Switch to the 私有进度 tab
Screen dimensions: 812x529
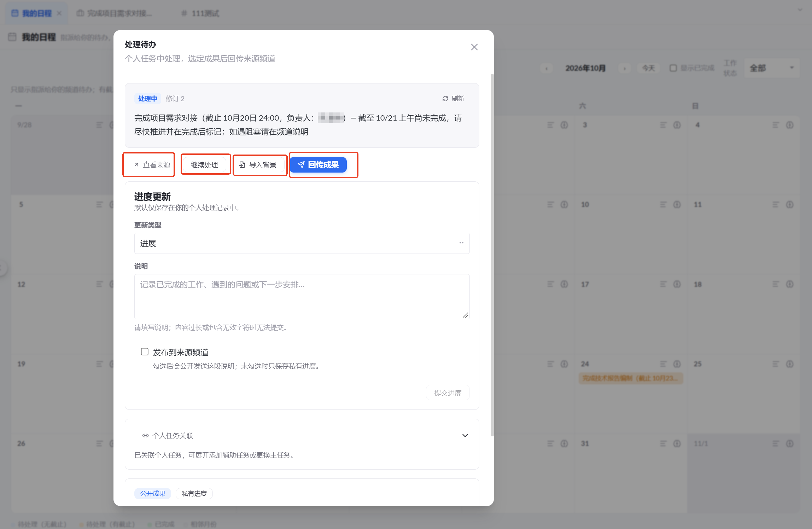pos(194,494)
